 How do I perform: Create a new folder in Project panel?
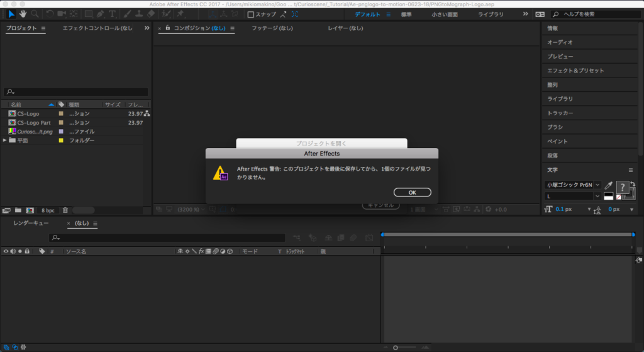[18, 210]
